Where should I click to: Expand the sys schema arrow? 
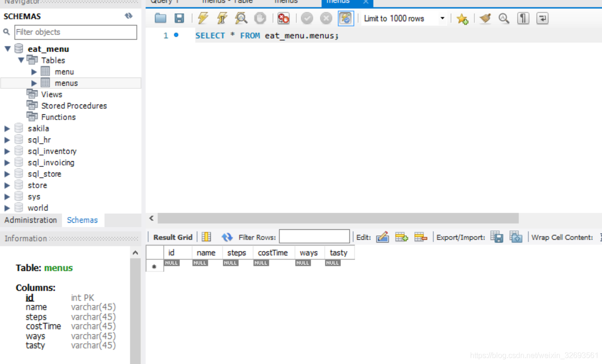coord(7,197)
